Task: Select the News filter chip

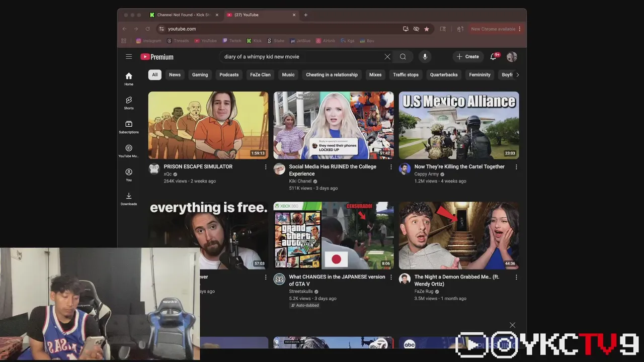Action: coord(175,75)
